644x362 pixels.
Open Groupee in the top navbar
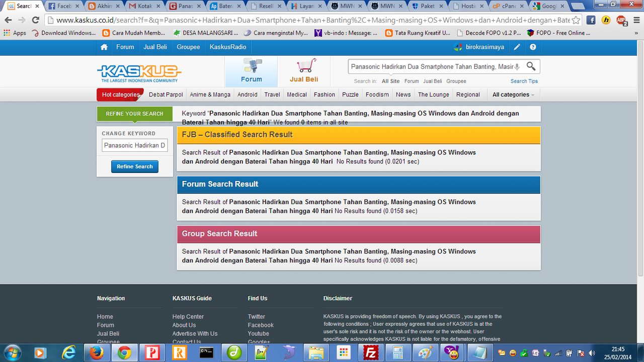188,47
